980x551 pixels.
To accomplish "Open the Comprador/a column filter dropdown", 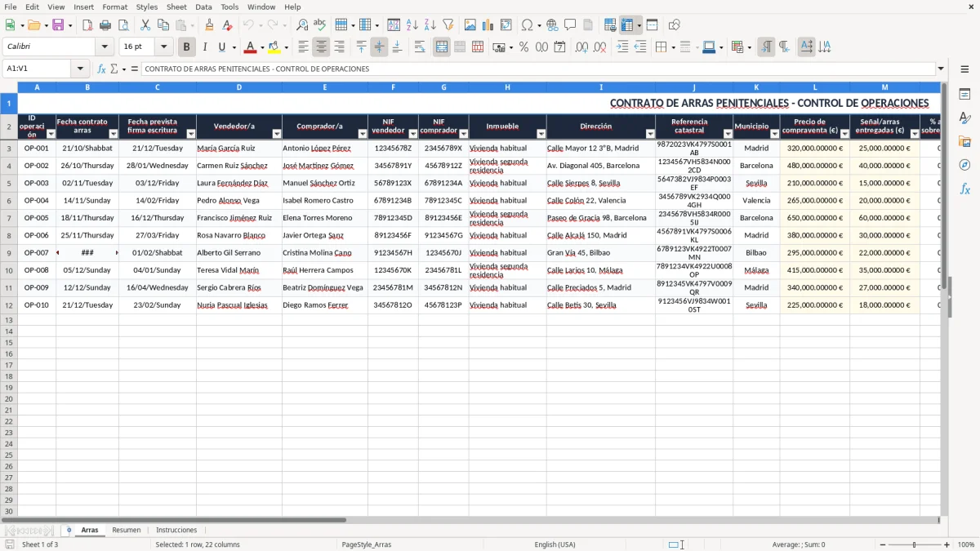I will tap(363, 134).
